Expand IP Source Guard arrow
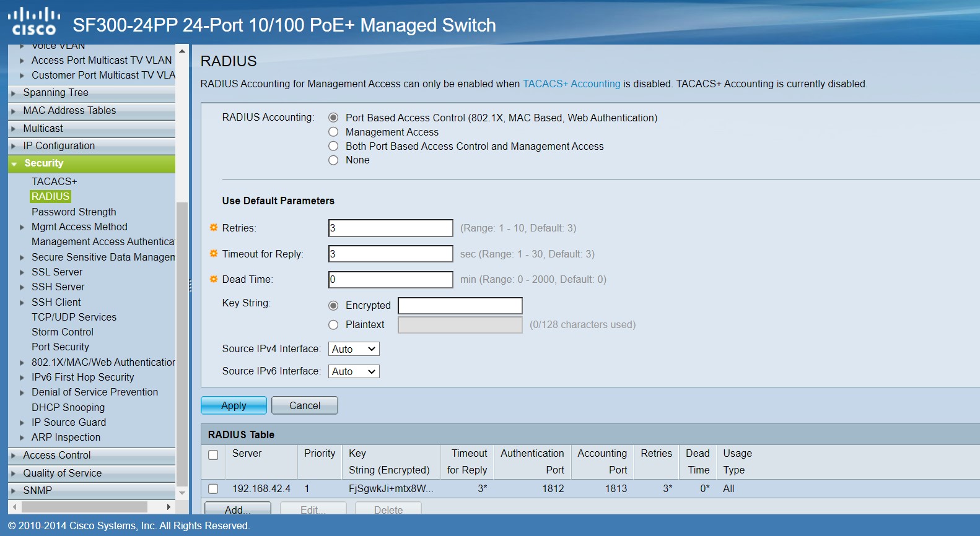 coord(22,423)
